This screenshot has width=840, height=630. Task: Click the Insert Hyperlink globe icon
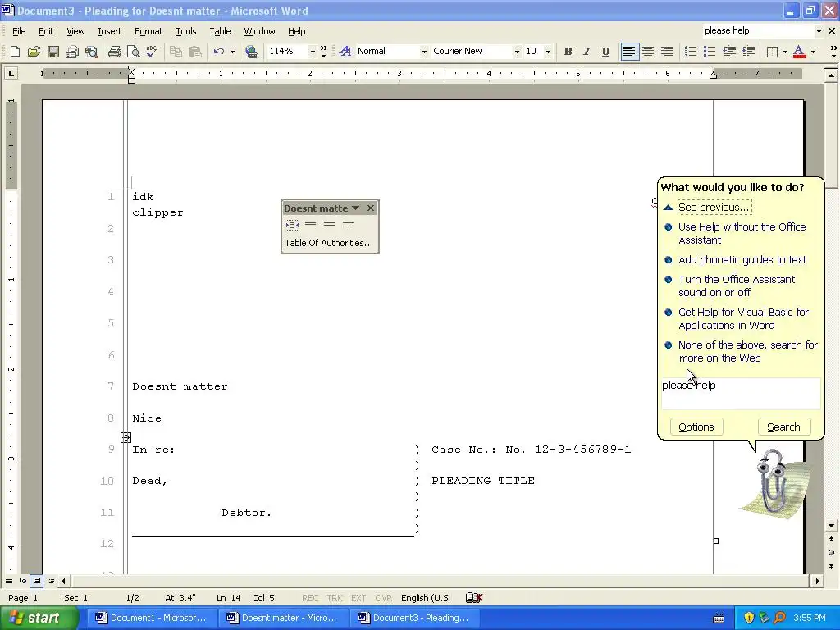point(251,52)
